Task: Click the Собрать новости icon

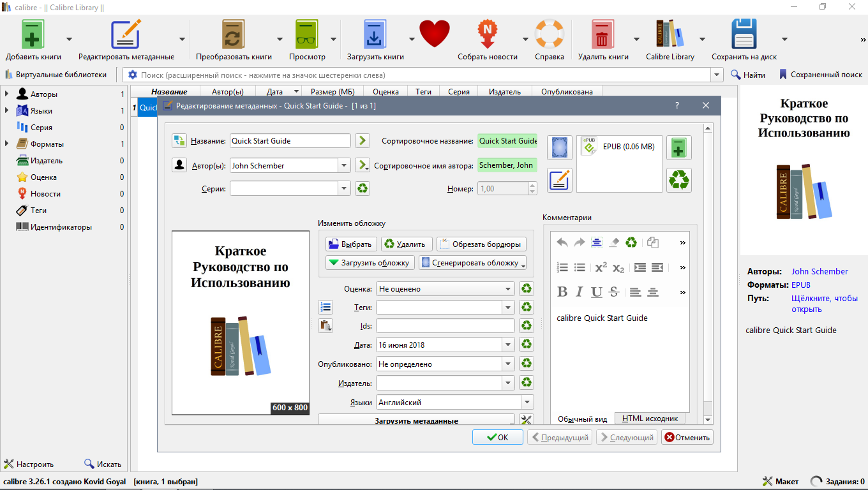Action: coord(488,34)
